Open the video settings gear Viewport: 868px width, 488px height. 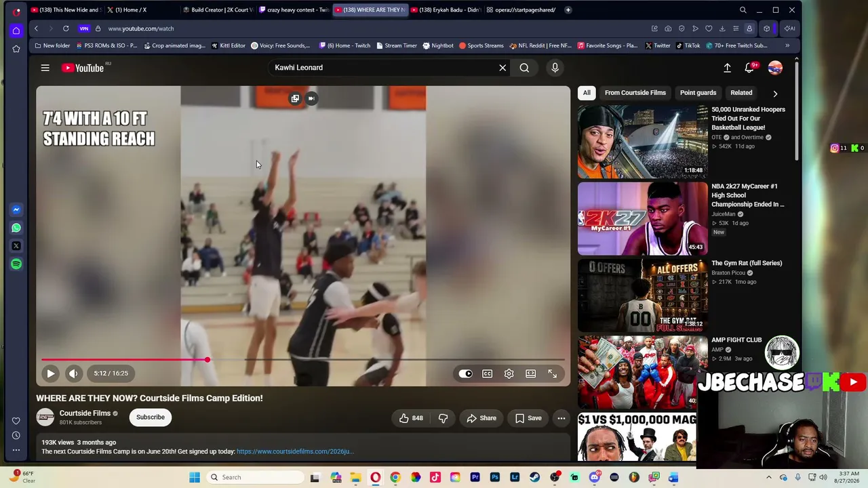[509, 373]
